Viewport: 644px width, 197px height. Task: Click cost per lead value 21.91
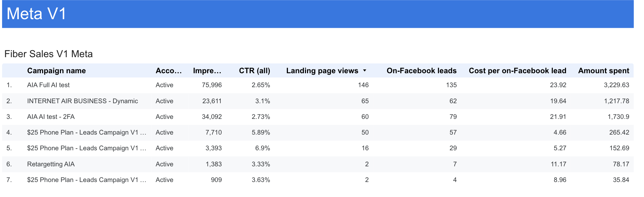point(558,117)
